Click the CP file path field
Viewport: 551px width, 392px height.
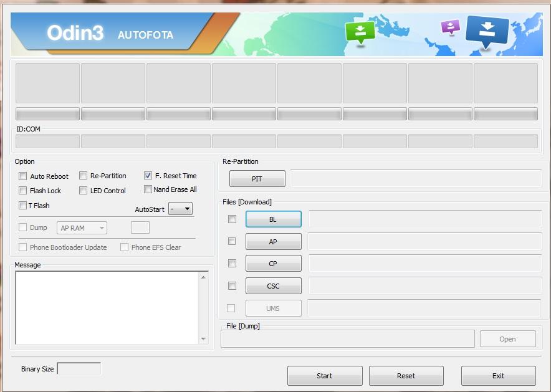coord(425,264)
